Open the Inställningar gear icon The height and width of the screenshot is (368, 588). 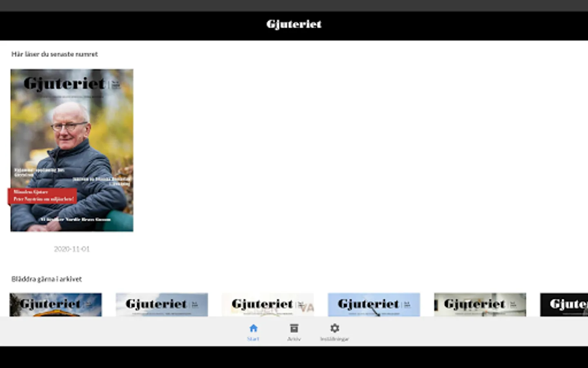click(335, 328)
